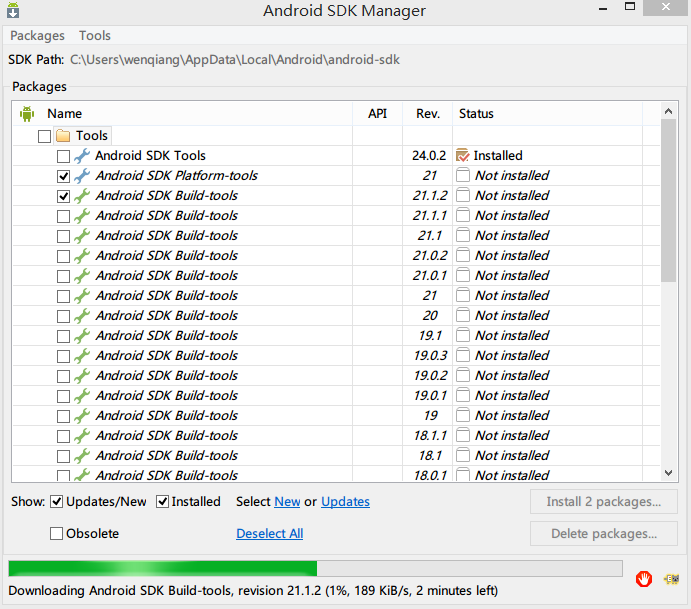The width and height of the screenshot is (691, 609).
Task: Click the Deselect All link
Action: click(x=270, y=534)
